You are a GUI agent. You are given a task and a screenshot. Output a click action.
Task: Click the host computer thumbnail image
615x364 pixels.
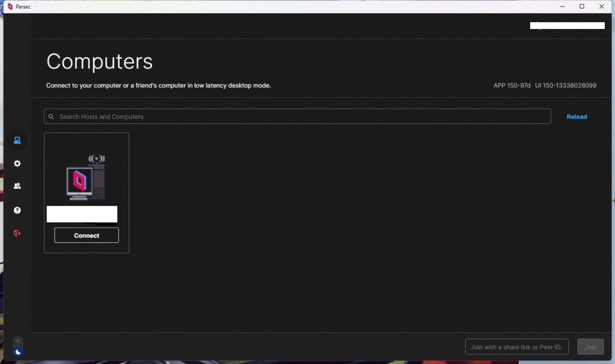pos(86,177)
